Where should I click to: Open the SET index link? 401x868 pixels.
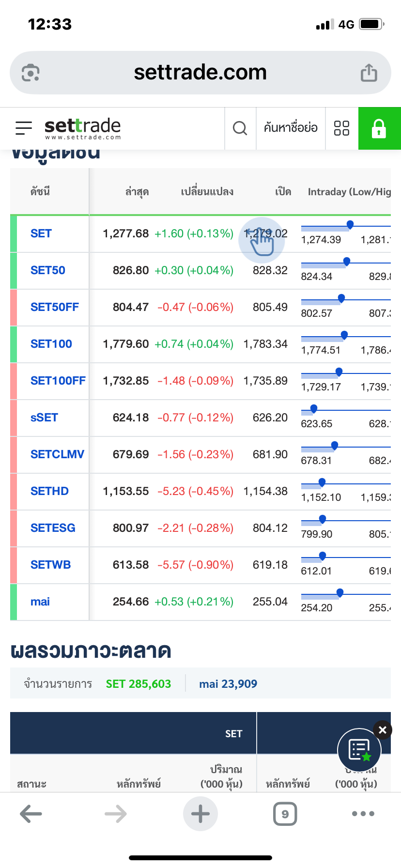[41, 233]
